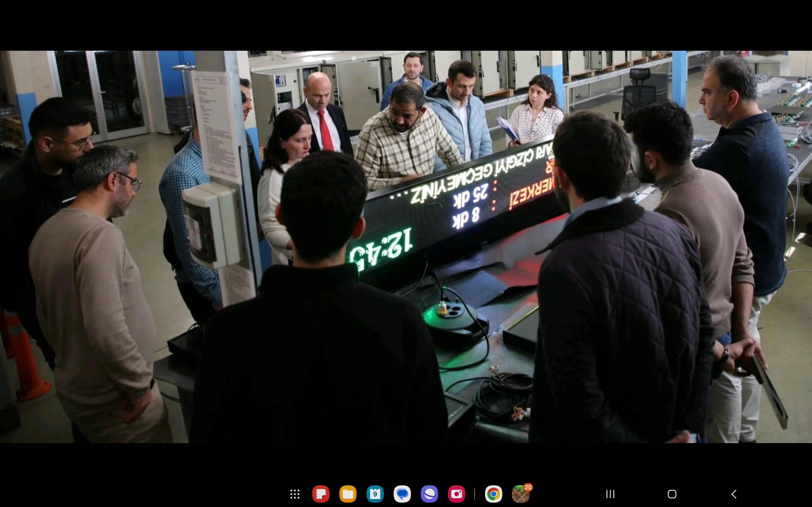Tap the black bar above the photo
The height and width of the screenshot is (507, 812).
click(x=406, y=25)
